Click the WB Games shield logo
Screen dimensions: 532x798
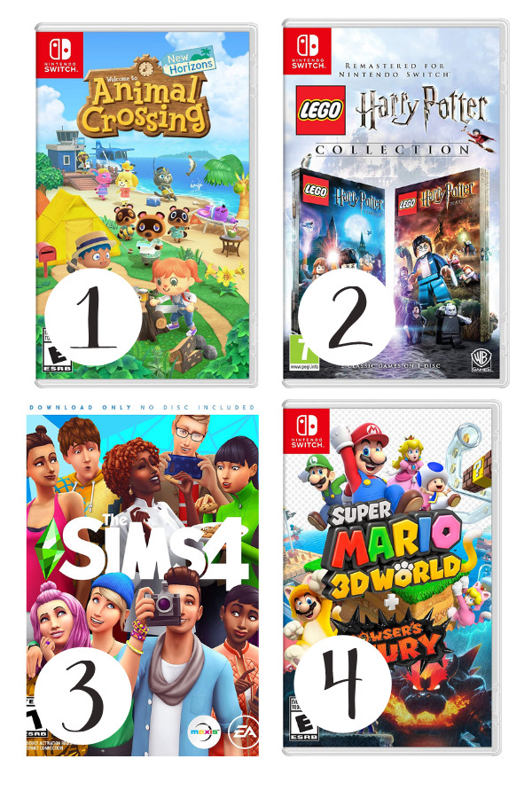pyautogui.click(x=481, y=361)
